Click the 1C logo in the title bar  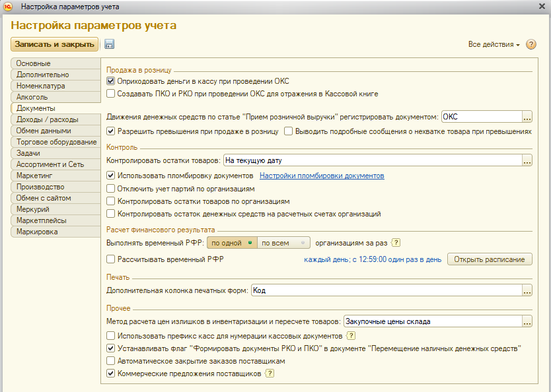8,7
